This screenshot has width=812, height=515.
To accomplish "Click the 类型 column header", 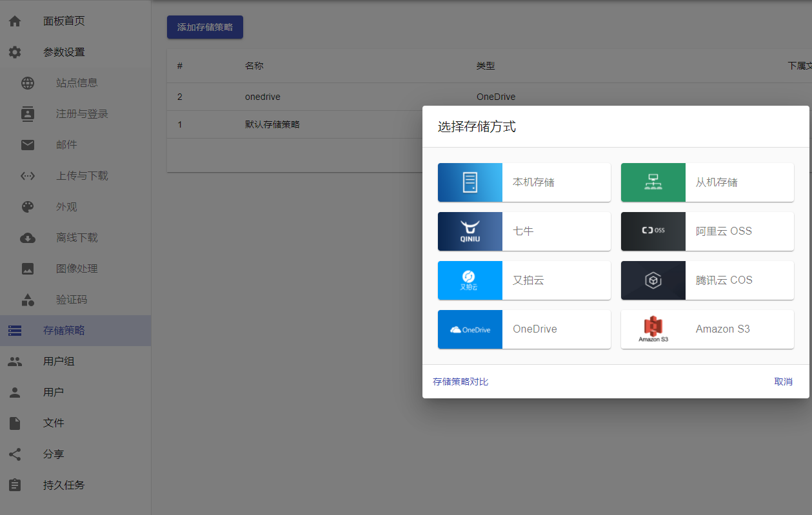I will [486, 66].
